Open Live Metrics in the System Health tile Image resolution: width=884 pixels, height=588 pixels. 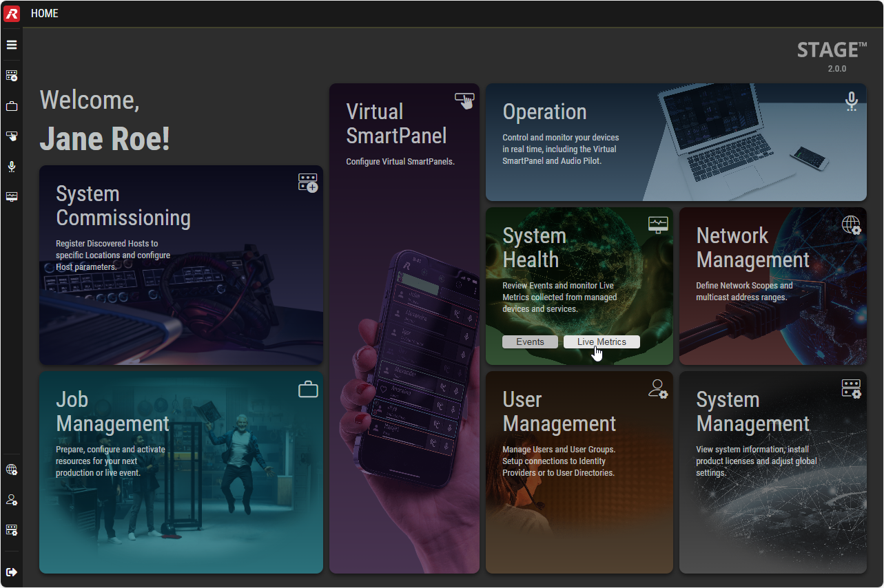click(x=602, y=342)
